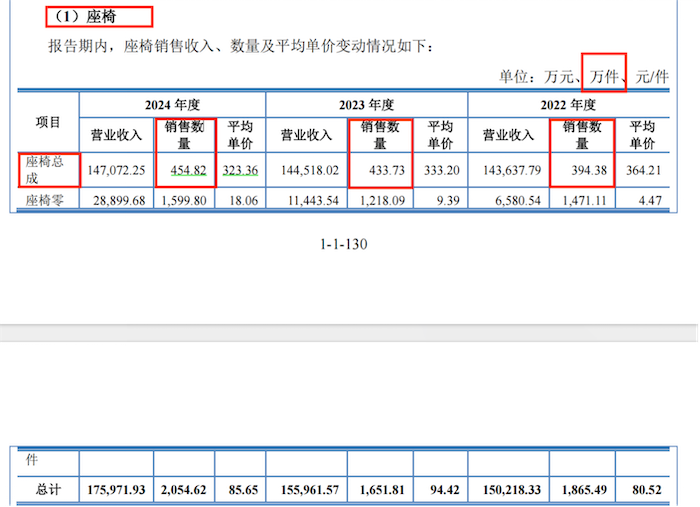Click "营业收入" under 2023 年度
Screen dimensions: 700x507
(x=306, y=135)
